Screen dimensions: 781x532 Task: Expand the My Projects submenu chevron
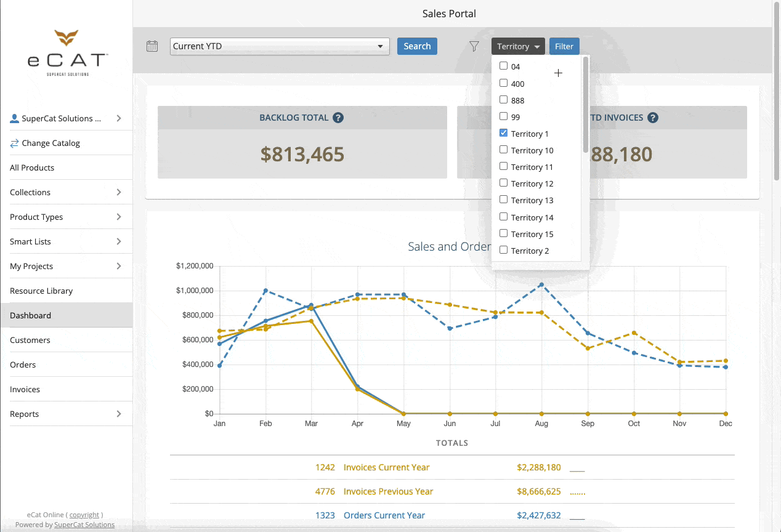pos(119,266)
